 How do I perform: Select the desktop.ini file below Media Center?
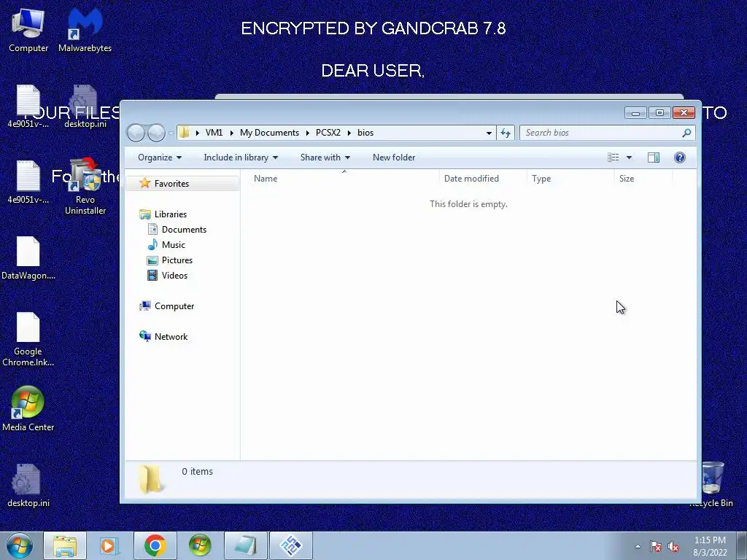pyautogui.click(x=28, y=486)
